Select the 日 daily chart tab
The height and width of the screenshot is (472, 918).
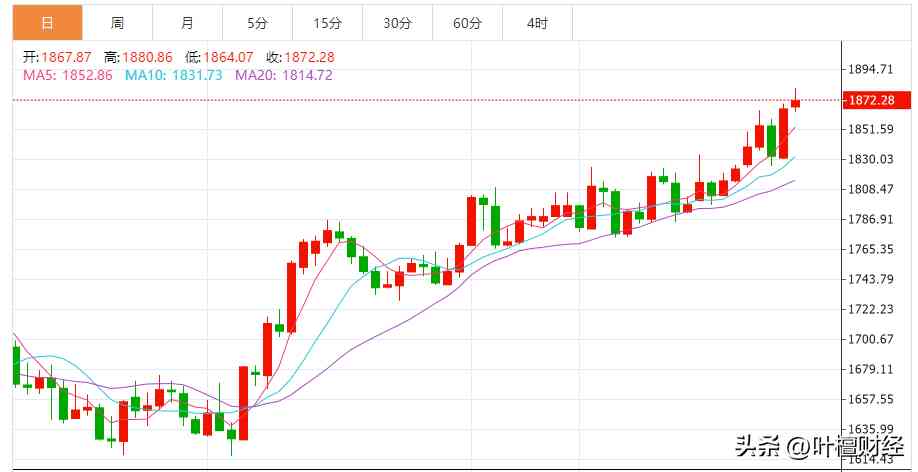47,22
